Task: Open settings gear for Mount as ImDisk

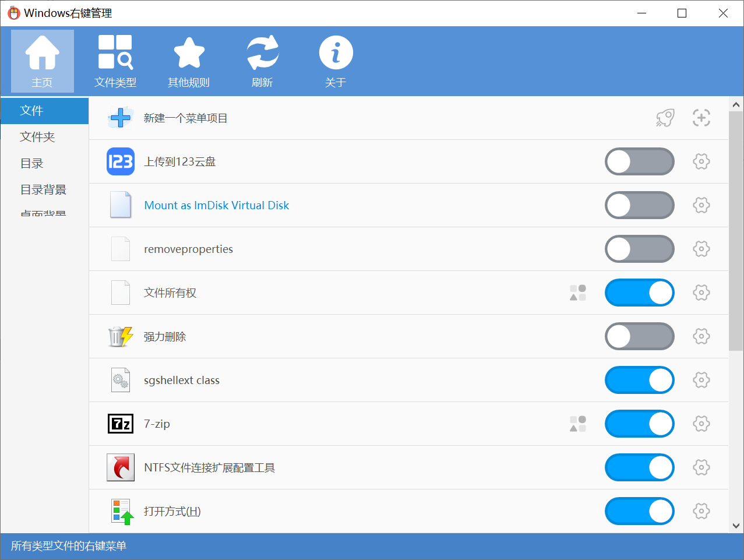Action: [x=701, y=205]
